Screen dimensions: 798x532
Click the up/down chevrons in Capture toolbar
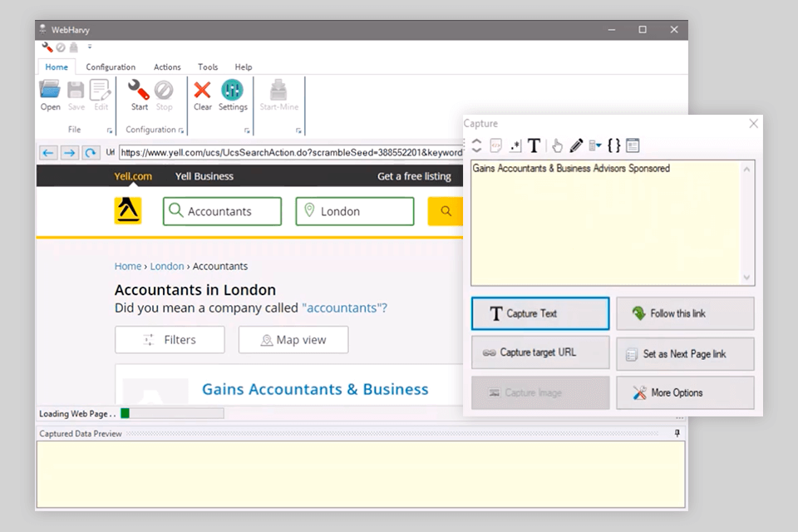pos(476,145)
